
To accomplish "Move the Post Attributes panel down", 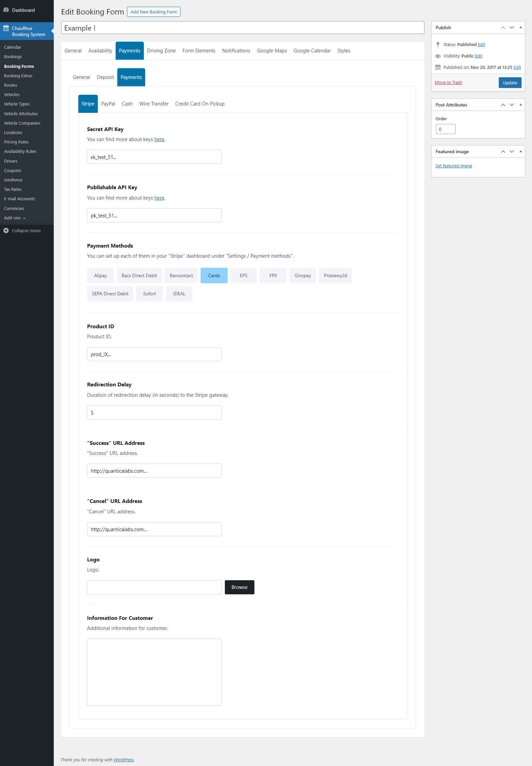I will (512, 105).
